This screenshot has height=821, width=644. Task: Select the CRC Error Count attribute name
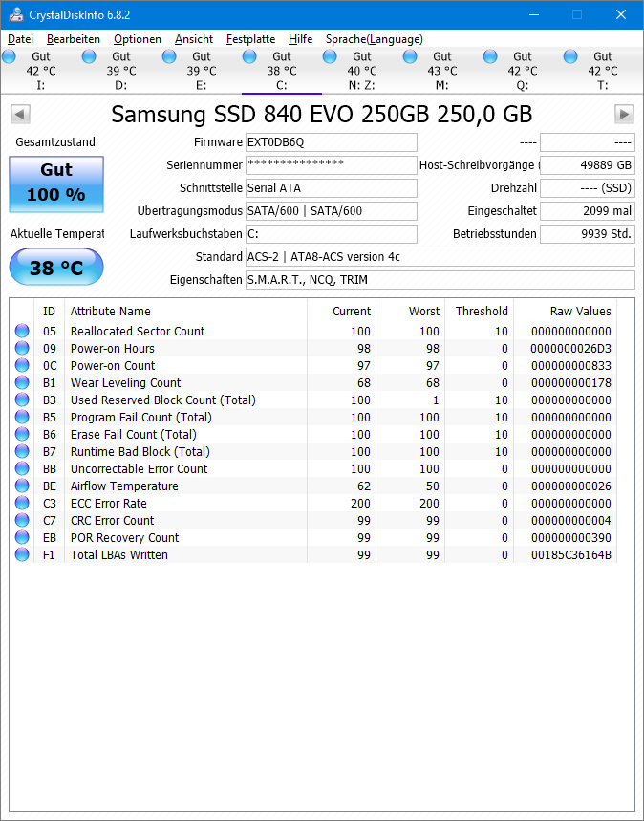pyautogui.click(x=113, y=521)
